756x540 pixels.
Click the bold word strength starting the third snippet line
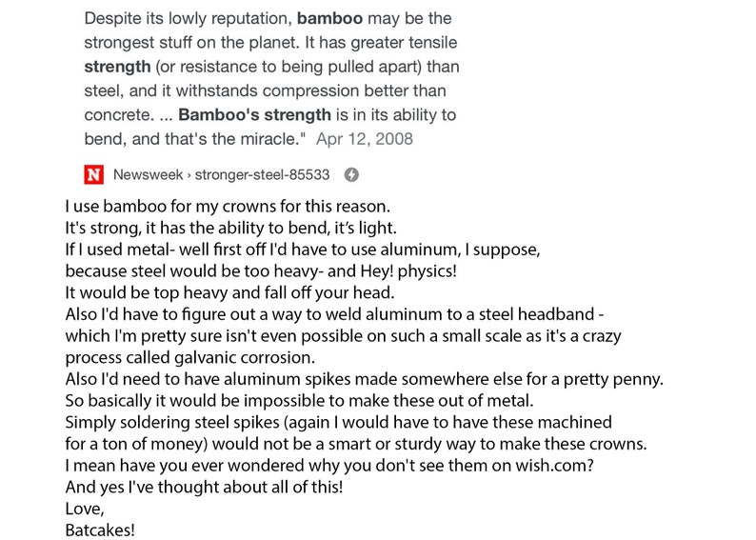117,67
